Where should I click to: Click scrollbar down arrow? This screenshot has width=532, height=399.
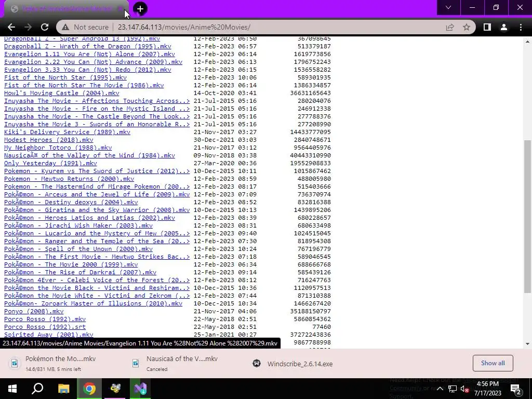point(527,344)
